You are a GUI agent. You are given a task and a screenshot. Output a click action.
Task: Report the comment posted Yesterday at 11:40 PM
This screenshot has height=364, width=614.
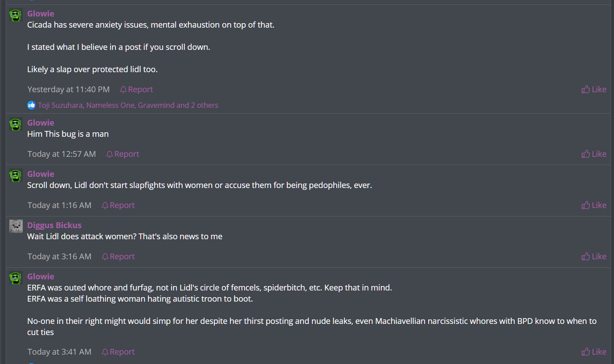[x=136, y=90]
